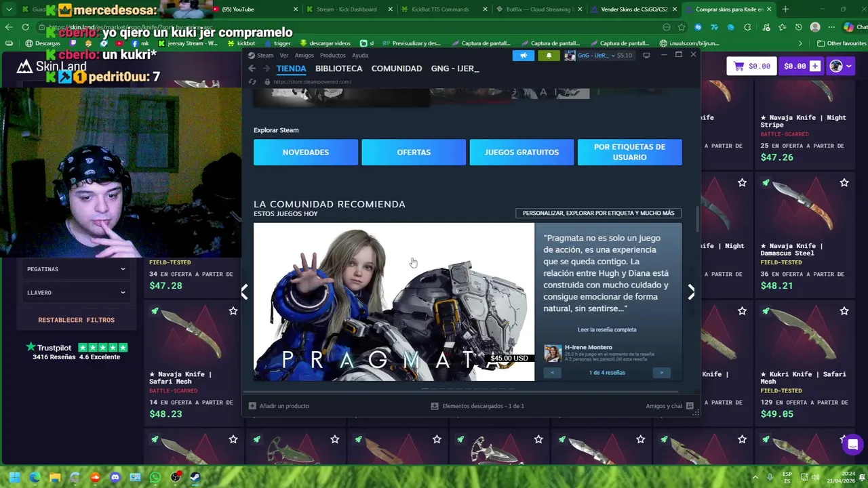Reload the Steam store page
Screen dimensions: 868x488
click(252, 82)
